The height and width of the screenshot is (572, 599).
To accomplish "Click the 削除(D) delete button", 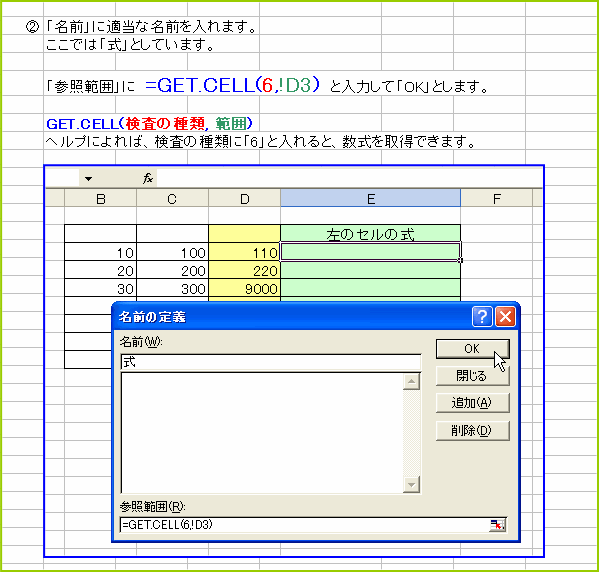I will pyautogui.click(x=473, y=431).
